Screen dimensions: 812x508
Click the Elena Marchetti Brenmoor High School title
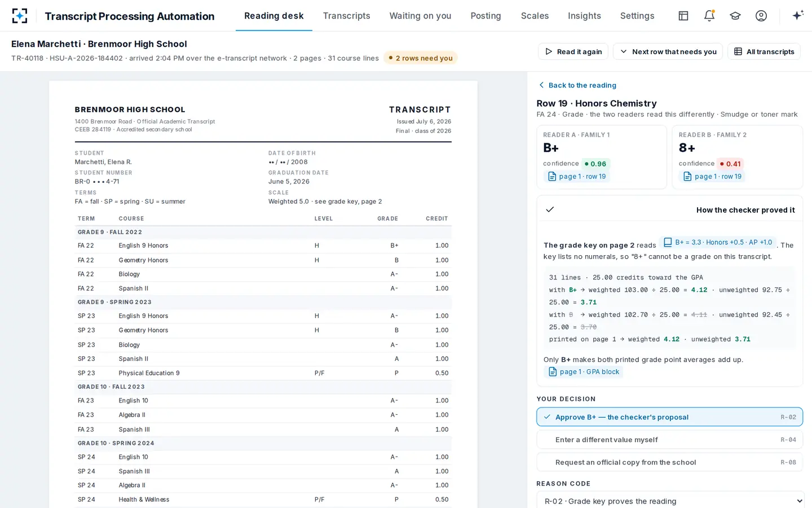99,44
